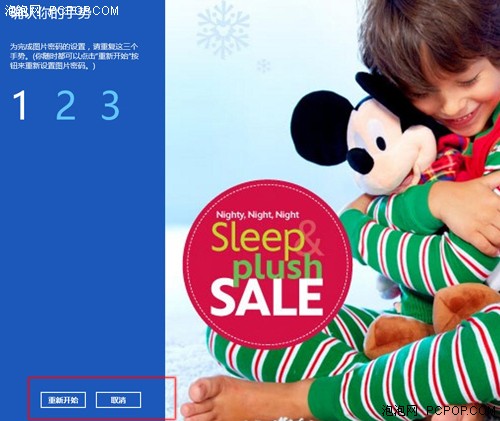Select gesture step number 2
This screenshot has width=500, height=421.
[x=66, y=105]
